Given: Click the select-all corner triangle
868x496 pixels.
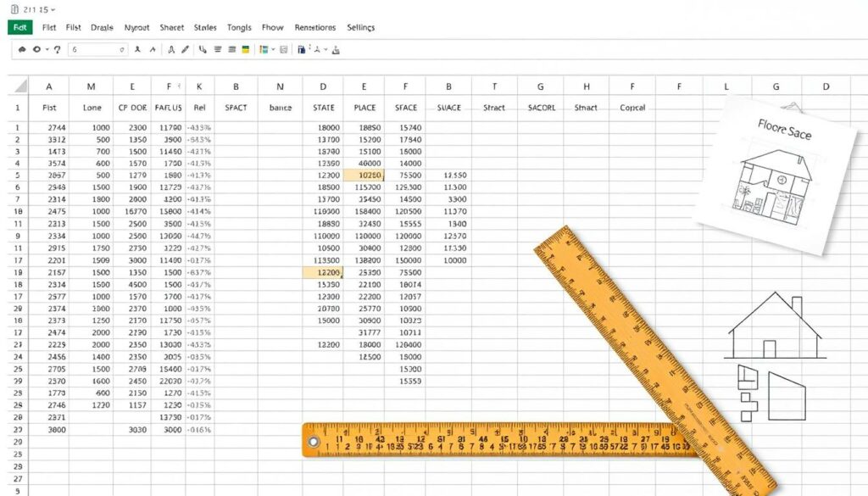Looking at the screenshot, I should [x=21, y=86].
